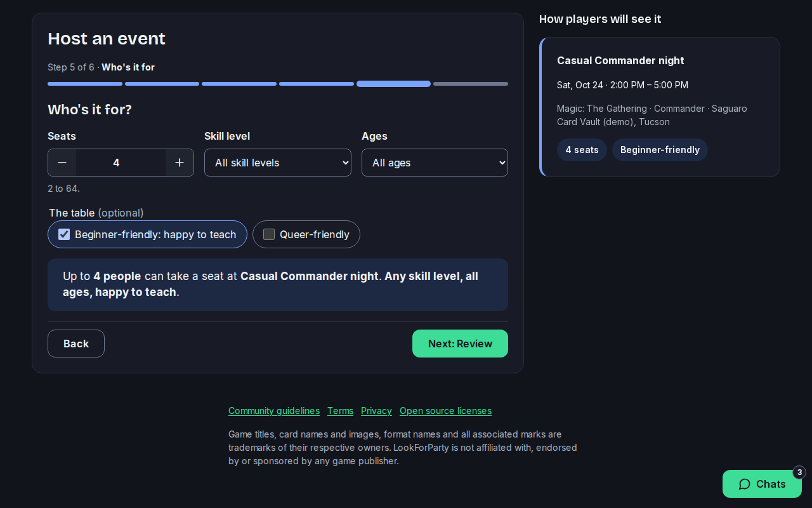This screenshot has height=508, width=812.
Task: Open Community guidelines link
Action: tap(274, 411)
